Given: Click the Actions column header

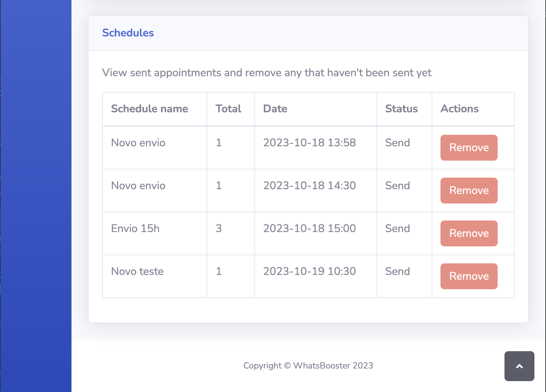Looking at the screenshot, I should click(460, 109).
